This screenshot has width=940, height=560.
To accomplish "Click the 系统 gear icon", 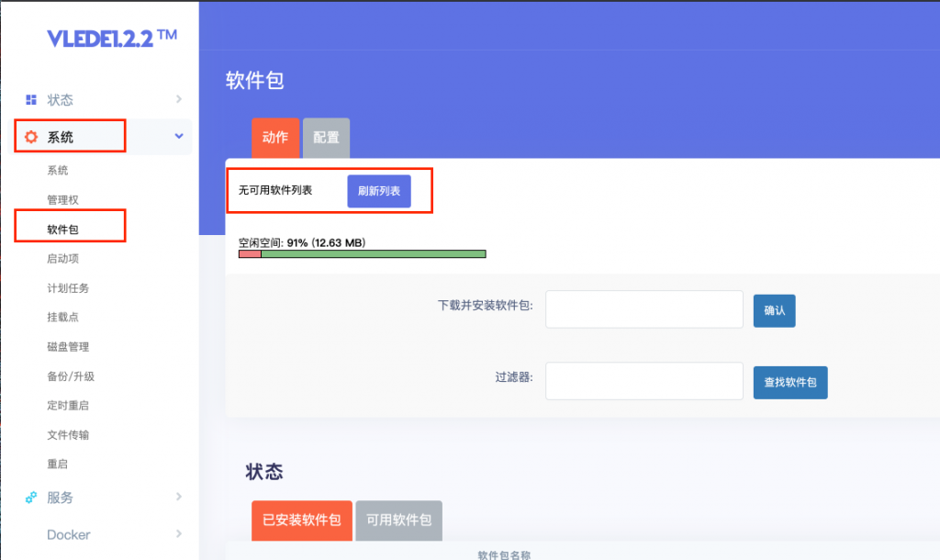I will (x=31, y=137).
